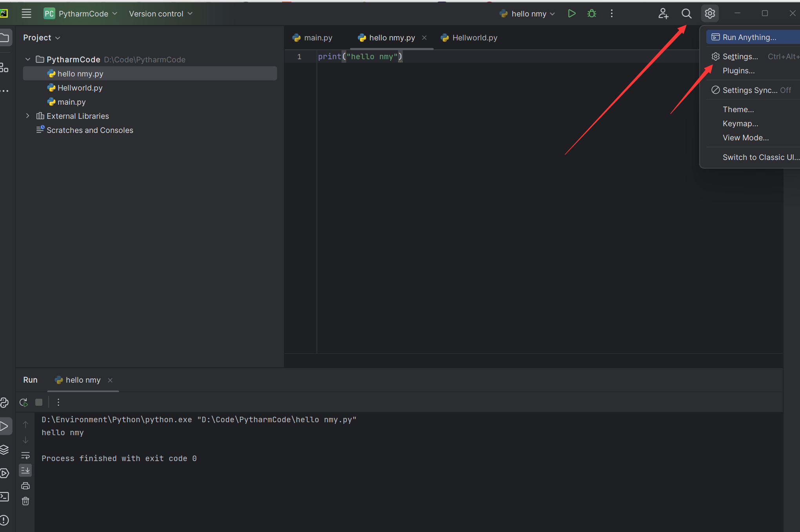
Task: Click the python.exe command line in console
Action: coord(199,419)
